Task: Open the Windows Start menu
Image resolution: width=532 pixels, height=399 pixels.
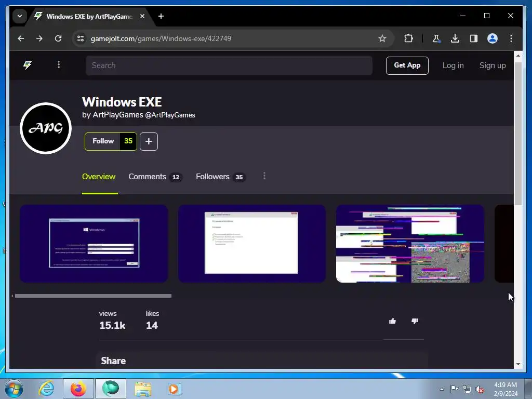Action: pyautogui.click(x=14, y=389)
